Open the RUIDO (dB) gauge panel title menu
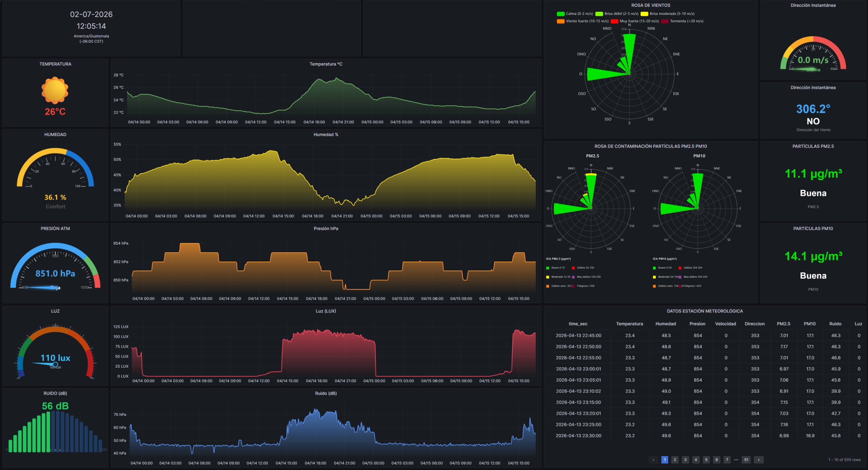The width and height of the screenshot is (868, 470). [55, 393]
